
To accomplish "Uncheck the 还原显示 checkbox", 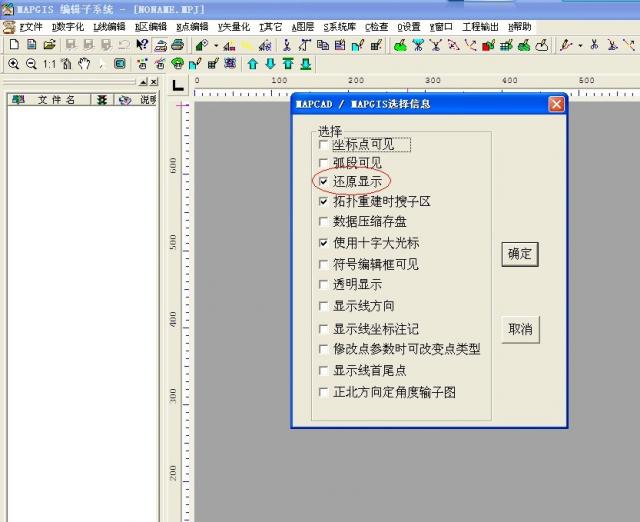I will [323, 181].
